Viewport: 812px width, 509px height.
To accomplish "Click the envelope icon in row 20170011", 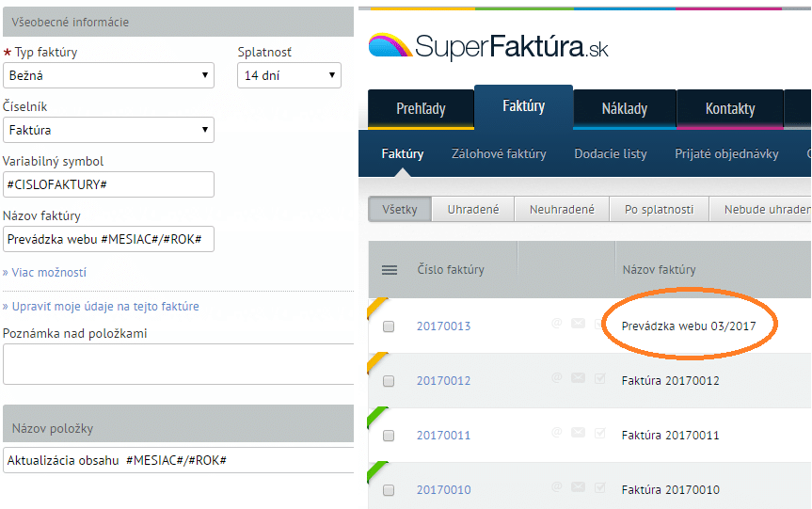I will coord(578,433).
